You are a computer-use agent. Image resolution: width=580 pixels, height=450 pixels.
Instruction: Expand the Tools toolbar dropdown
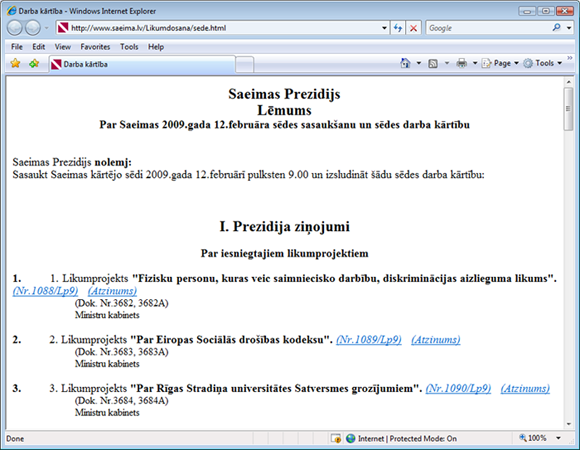tap(543, 63)
